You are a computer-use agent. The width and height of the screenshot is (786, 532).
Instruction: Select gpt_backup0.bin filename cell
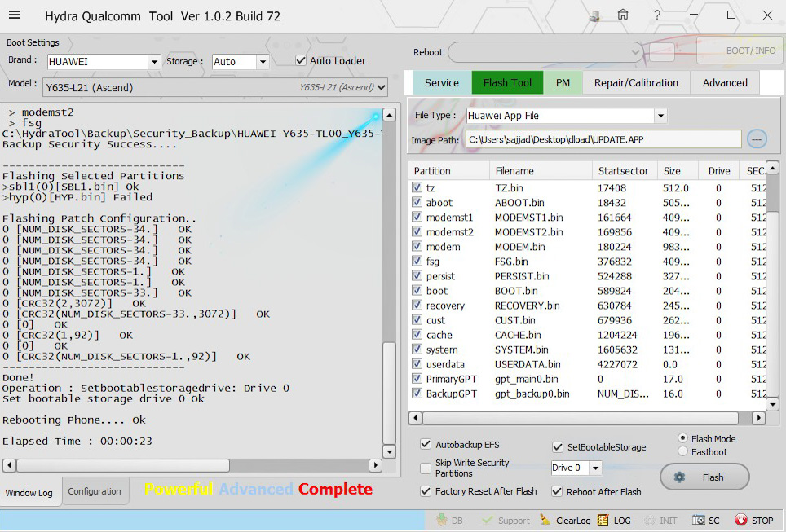pos(532,394)
